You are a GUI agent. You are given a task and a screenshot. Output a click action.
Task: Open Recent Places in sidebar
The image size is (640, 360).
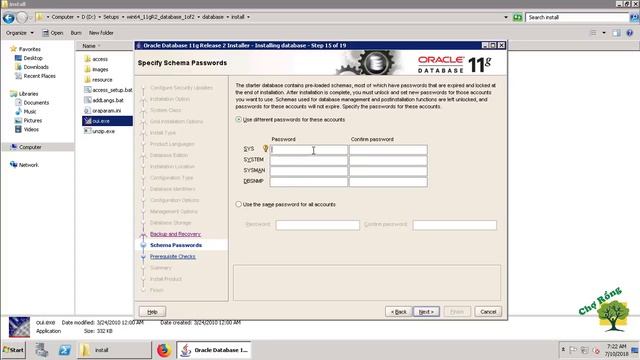point(35,76)
